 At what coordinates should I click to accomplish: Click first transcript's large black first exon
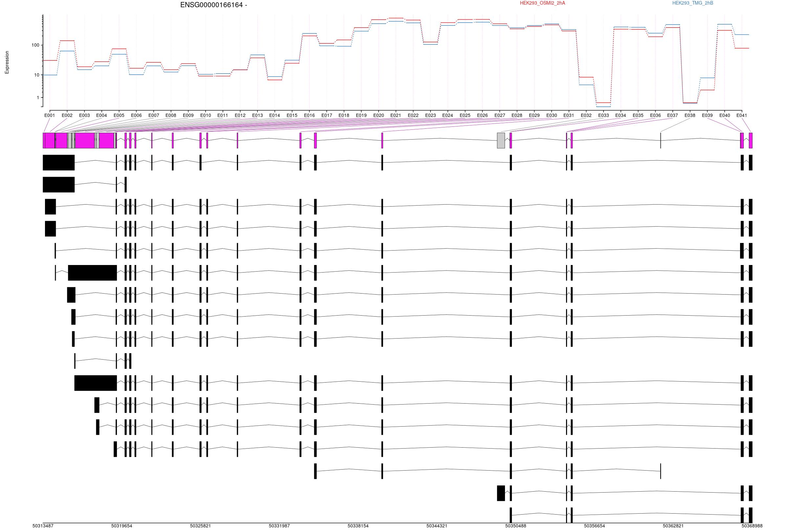tap(59, 163)
